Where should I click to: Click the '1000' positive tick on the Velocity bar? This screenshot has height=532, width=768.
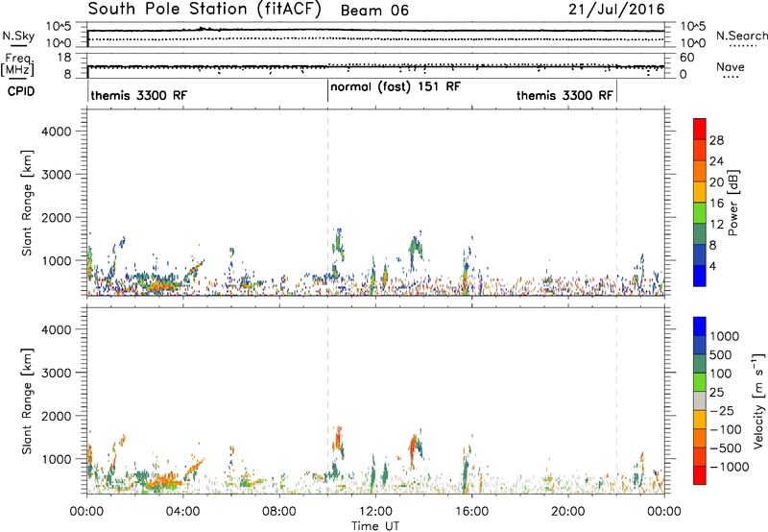coord(725,336)
